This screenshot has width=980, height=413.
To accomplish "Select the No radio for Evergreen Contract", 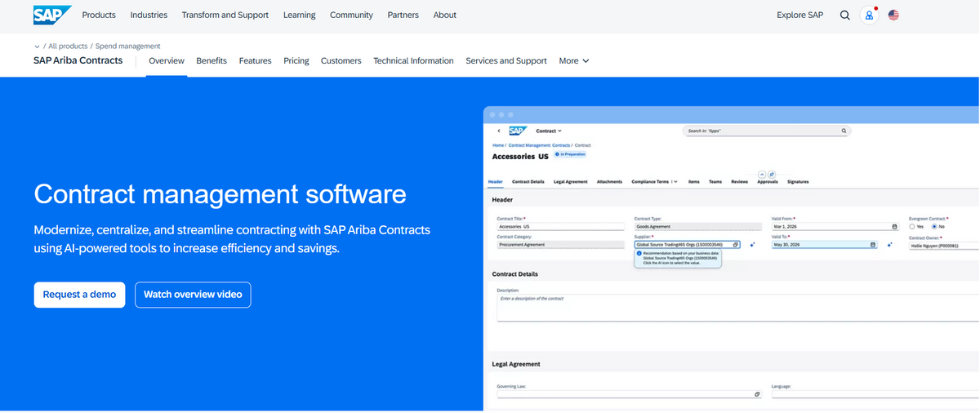I will click(935, 226).
